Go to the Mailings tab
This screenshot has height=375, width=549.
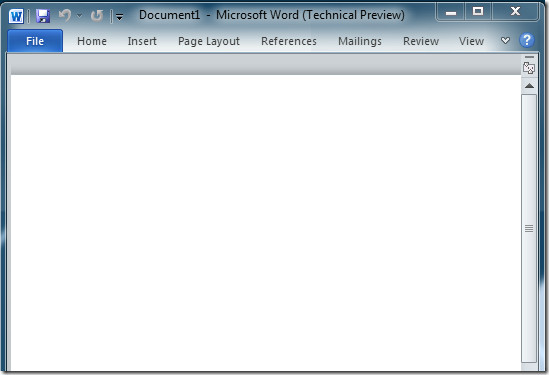(x=360, y=41)
